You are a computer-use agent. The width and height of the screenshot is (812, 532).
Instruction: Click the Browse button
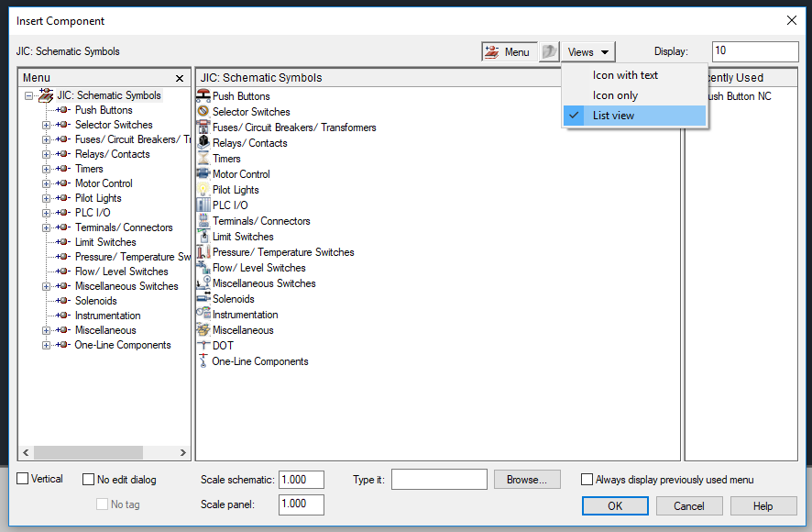527,479
